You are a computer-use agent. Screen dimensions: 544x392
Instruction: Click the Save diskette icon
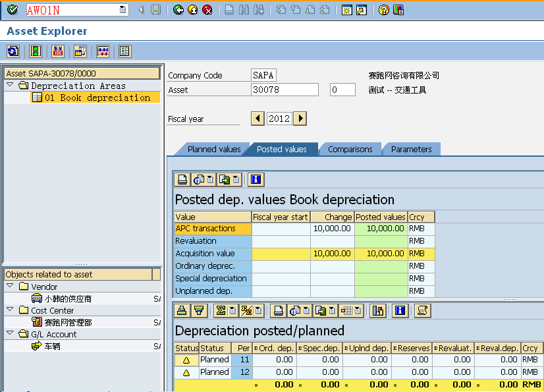point(156,10)
